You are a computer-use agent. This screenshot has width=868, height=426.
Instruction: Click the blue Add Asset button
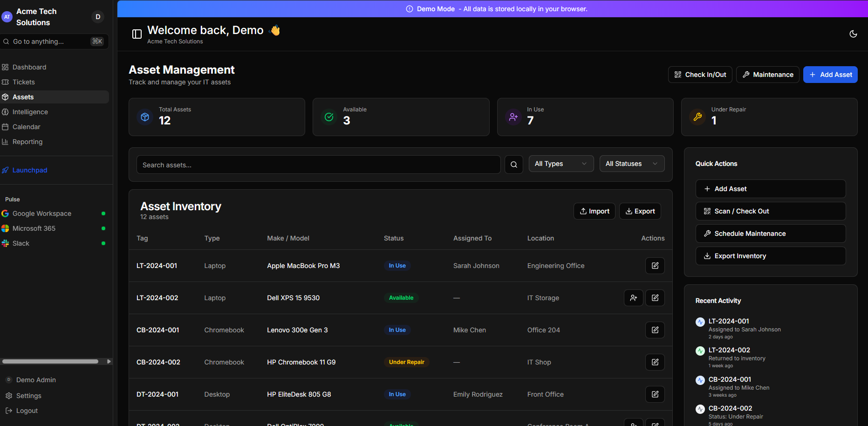pyautogui.click(x=830, y=75)
